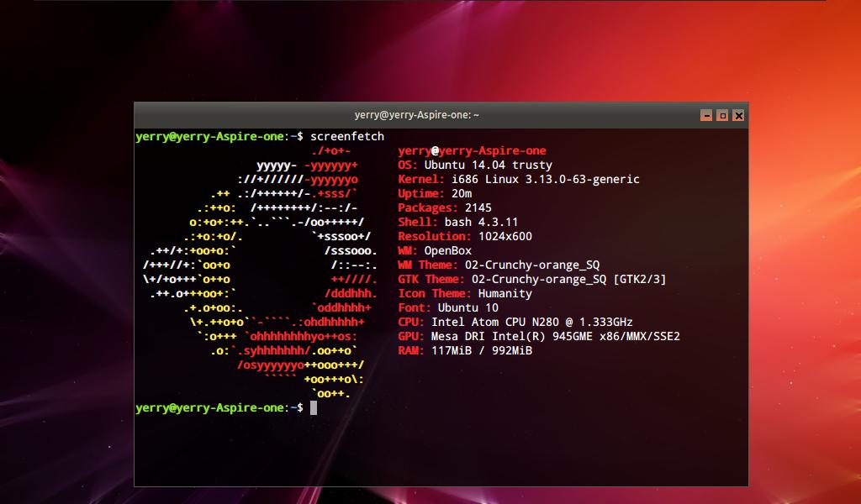Click the "WM Theme: 02-Crunchy-orange_SQ" line

(x=499, y=265)
